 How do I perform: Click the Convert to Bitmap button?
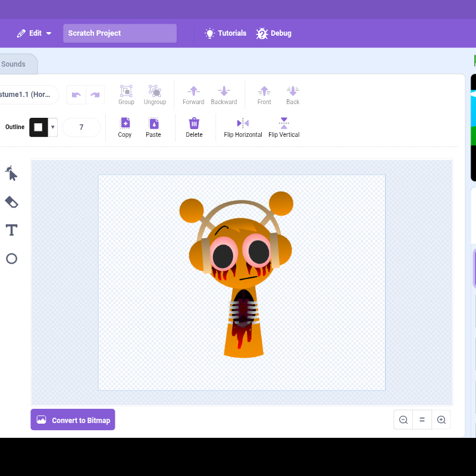coord(73,419)
